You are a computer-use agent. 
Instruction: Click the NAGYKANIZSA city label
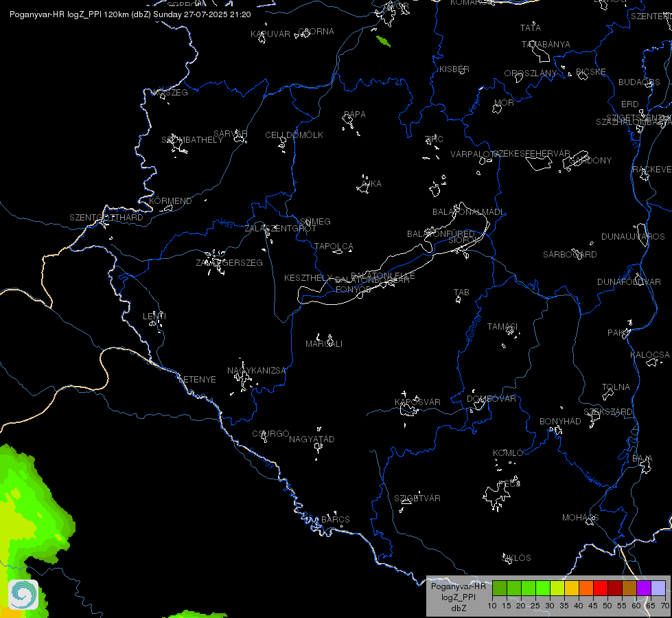click(256, 371)
